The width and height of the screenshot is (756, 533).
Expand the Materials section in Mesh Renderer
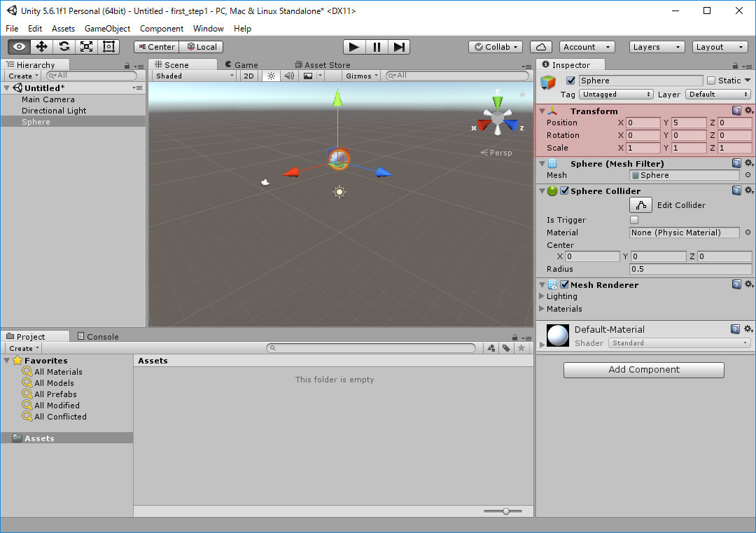[x=542, y=309]
